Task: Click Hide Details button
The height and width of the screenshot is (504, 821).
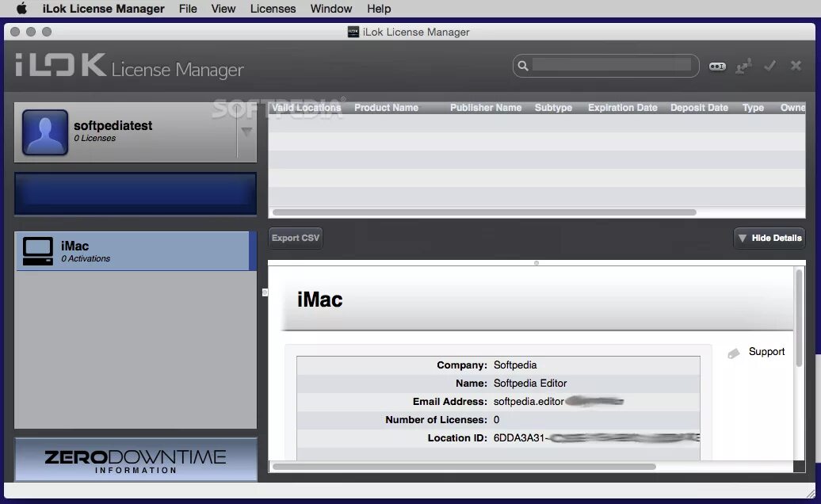Action: click(769, 238)
